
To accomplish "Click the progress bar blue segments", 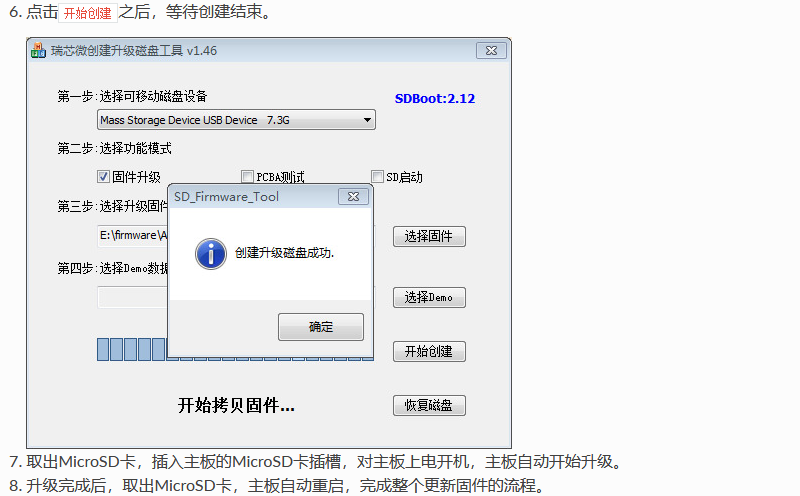I will (x=132, y=350).
